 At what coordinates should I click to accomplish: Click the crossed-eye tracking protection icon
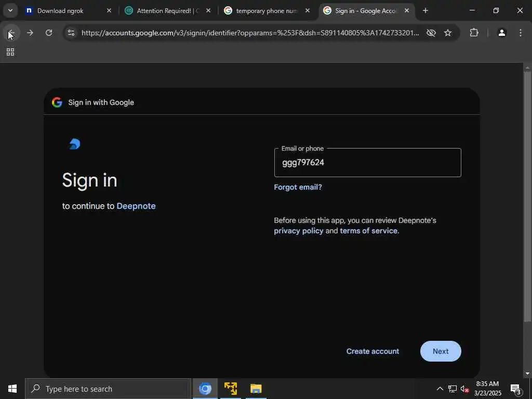pyautogui.click(x=431, y=33)
